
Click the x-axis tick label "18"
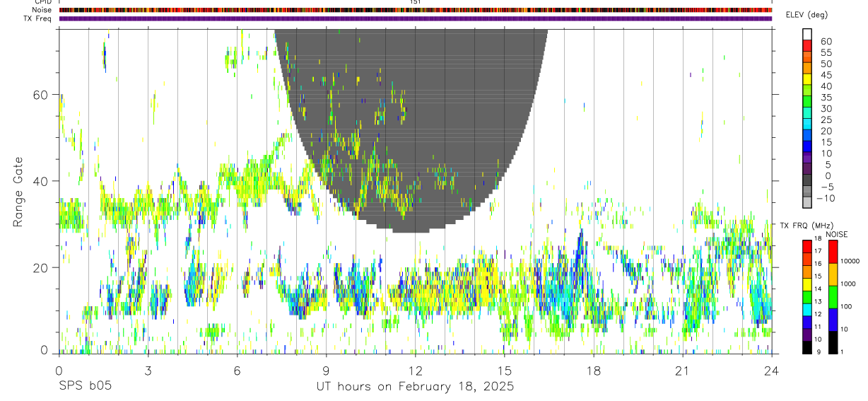pos(593,370)
